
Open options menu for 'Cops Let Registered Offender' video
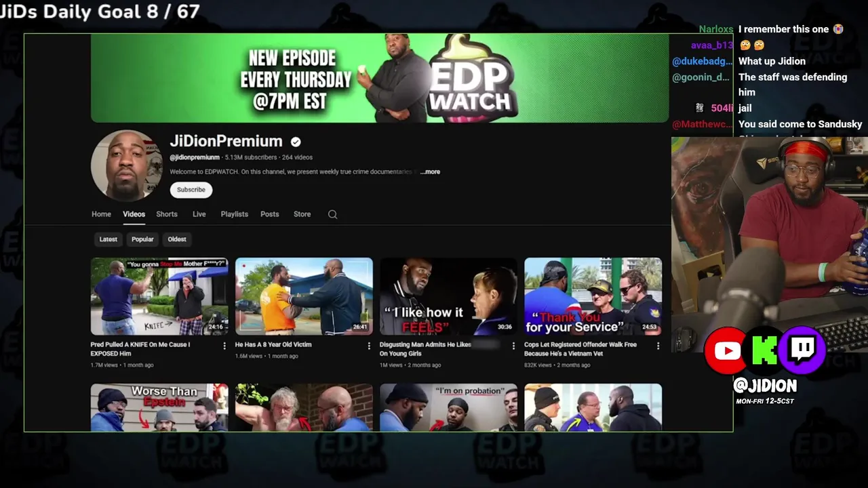(658, 346)
